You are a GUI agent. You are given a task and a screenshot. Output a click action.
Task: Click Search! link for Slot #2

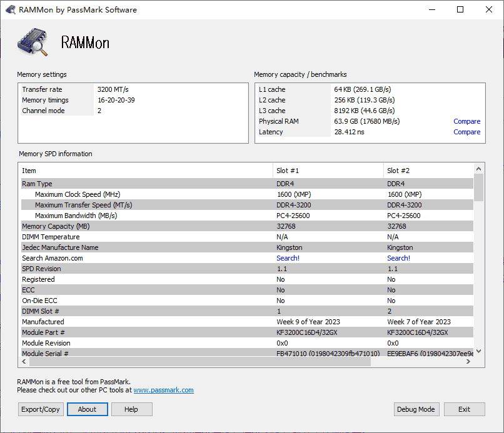pos(398,258)
